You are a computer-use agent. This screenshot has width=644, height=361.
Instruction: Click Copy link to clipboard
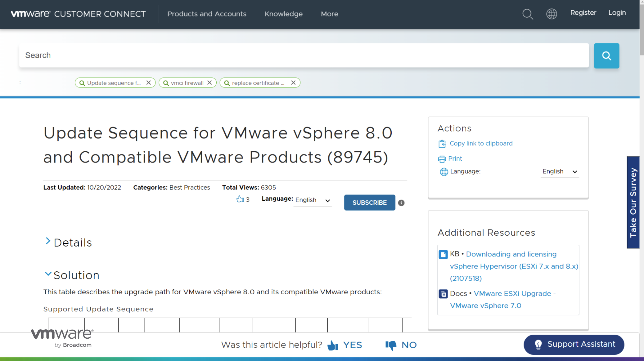coord(481,144)
